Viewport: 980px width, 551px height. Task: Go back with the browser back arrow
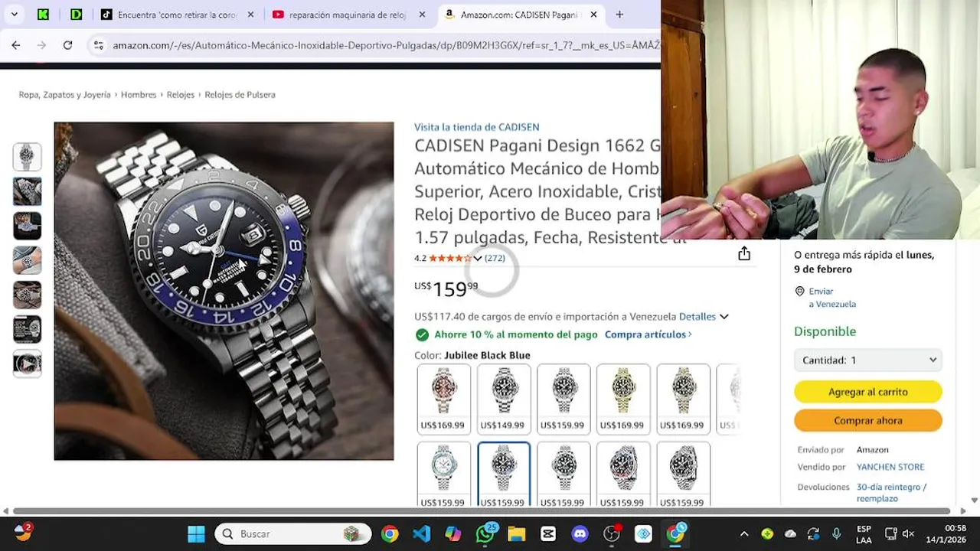(x=16, y=45)
